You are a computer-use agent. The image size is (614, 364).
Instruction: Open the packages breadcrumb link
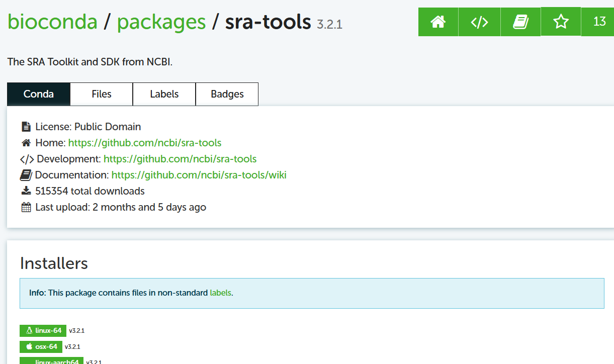click(x=161, y=22)
